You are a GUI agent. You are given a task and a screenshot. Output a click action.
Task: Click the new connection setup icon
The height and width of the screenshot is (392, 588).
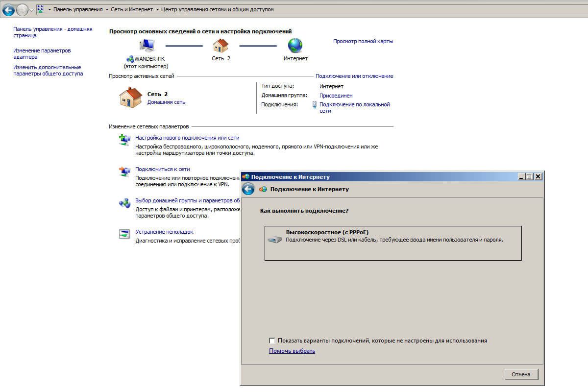coord(124,140)
